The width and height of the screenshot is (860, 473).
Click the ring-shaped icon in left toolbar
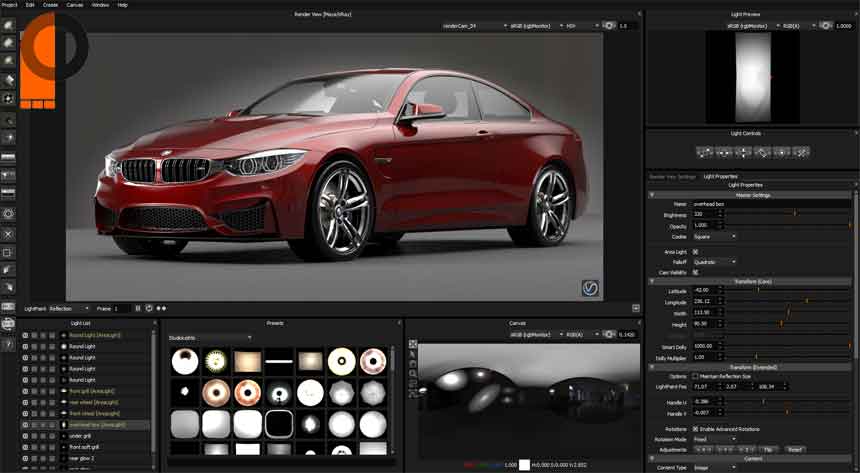[x=8, y=213]
